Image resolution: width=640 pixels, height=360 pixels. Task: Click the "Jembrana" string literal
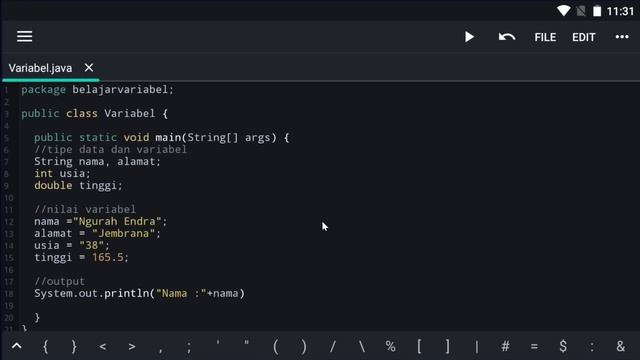tap(123, 233)
